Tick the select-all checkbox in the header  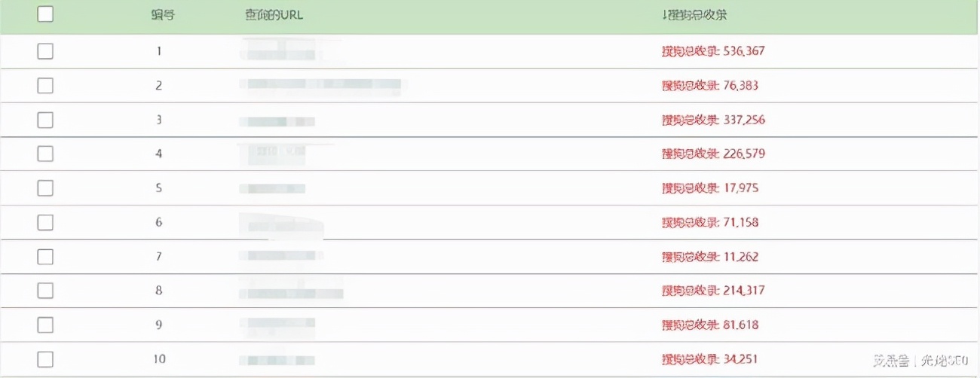(45, 14)
